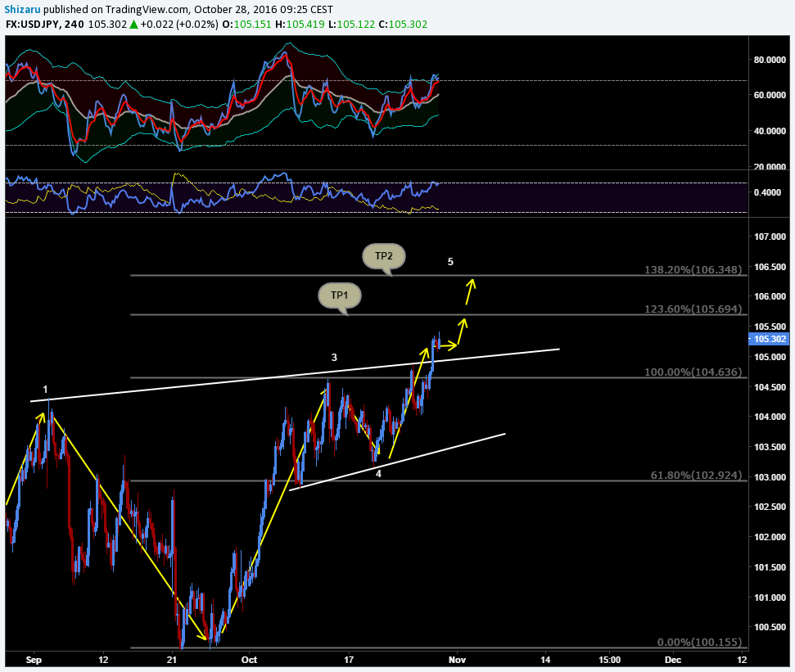
Task: Click the Dec date on time axis
Action: (x=673, y=660)
